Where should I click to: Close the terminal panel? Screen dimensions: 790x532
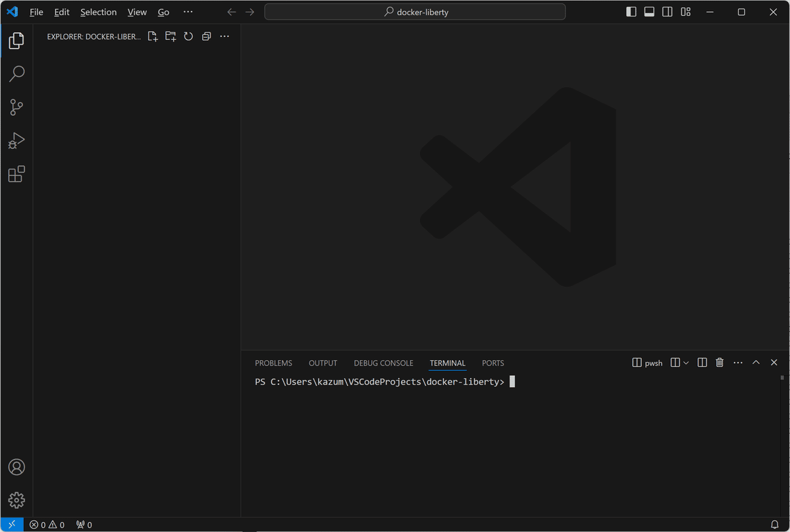click(774, 363)
